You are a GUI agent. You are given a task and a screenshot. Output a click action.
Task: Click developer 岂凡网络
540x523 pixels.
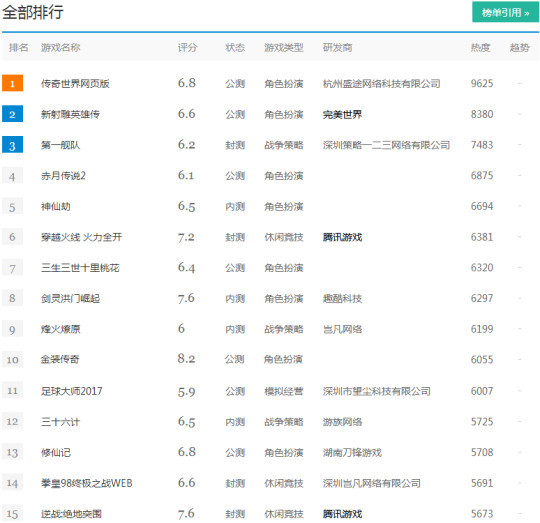pyautogui.click(x=342, y=329)
